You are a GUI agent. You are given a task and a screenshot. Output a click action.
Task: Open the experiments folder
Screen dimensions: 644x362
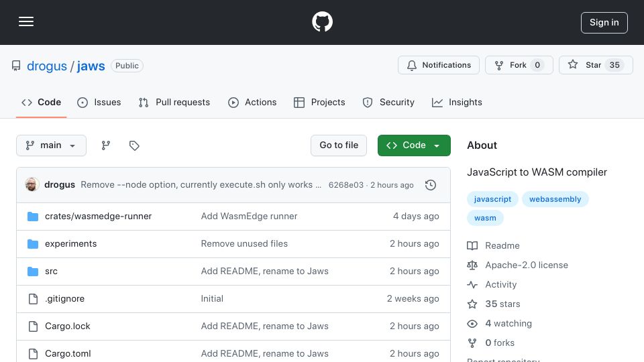[x=70, y=244]
